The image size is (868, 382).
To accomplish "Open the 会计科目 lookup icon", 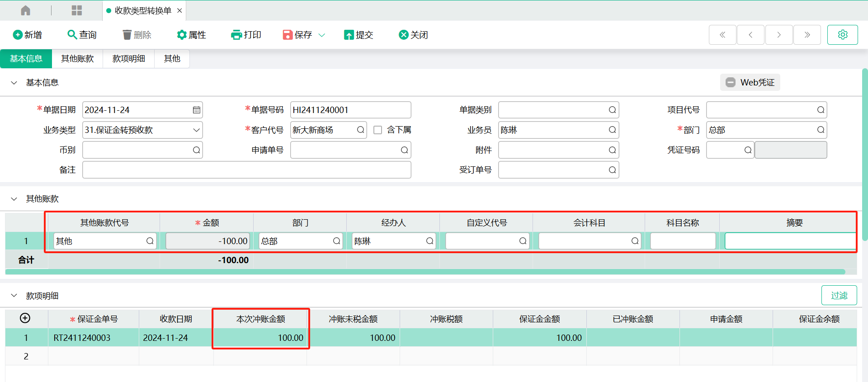I will pyautogui.click(x=635, y=241).
